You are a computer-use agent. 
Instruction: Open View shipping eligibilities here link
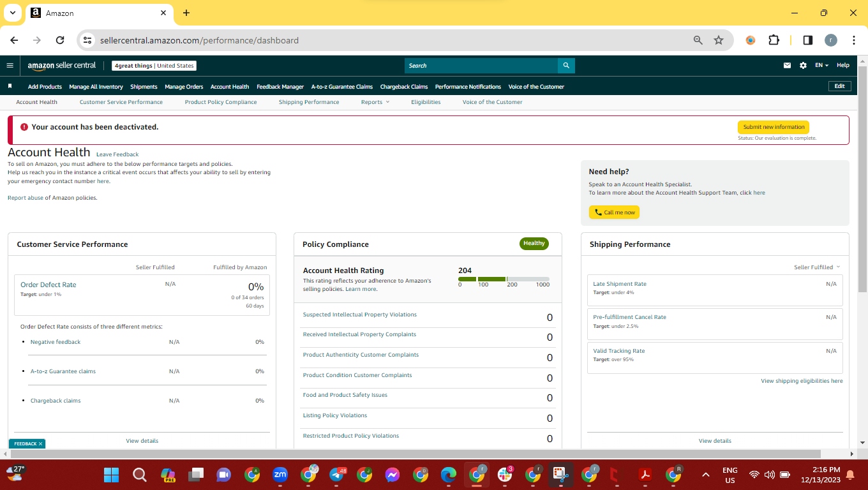click(x=802, y=381)
